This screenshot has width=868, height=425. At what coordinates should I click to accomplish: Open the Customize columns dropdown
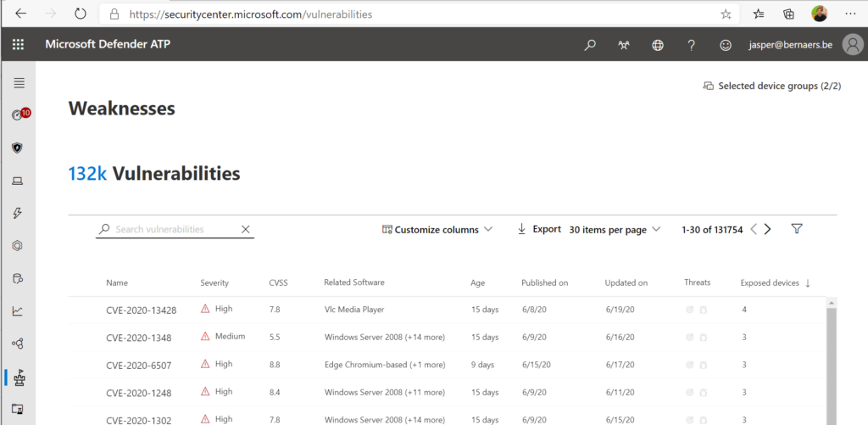click(437, 229)
